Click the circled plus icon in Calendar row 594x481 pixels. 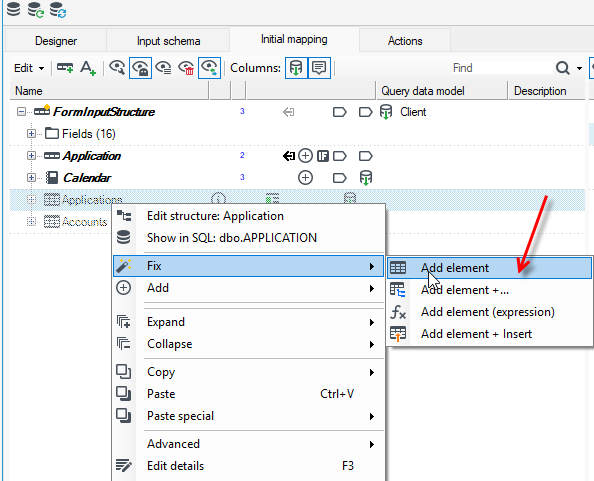[x=305, y=178]
